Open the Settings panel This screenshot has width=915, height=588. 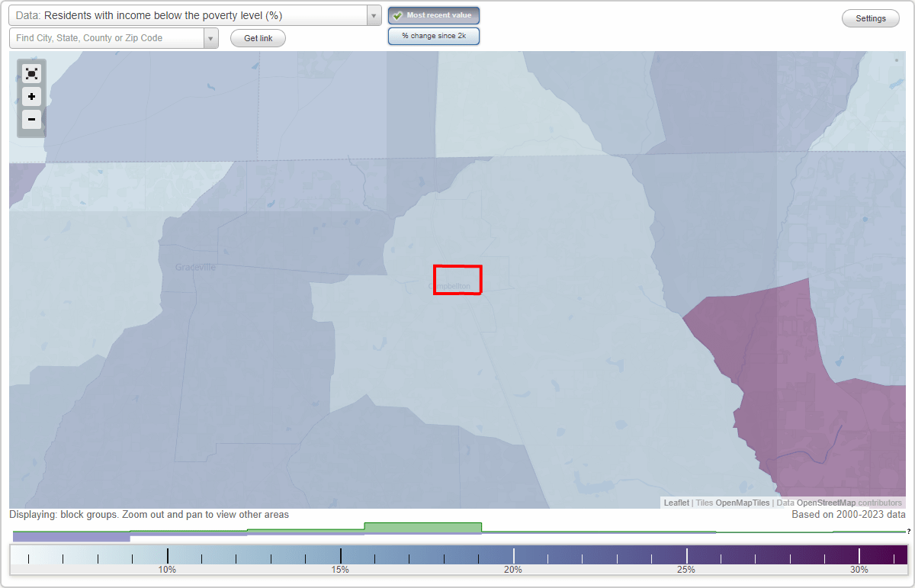tap(870, 18)
